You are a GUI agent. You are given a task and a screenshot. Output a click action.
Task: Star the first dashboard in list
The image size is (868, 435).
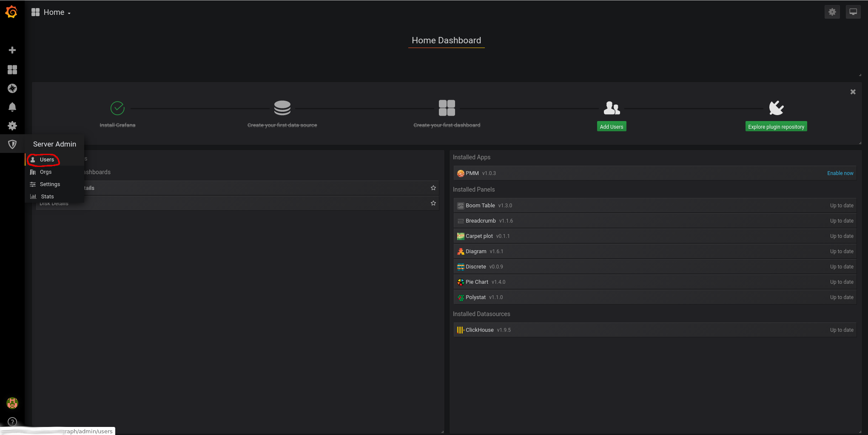433,188
